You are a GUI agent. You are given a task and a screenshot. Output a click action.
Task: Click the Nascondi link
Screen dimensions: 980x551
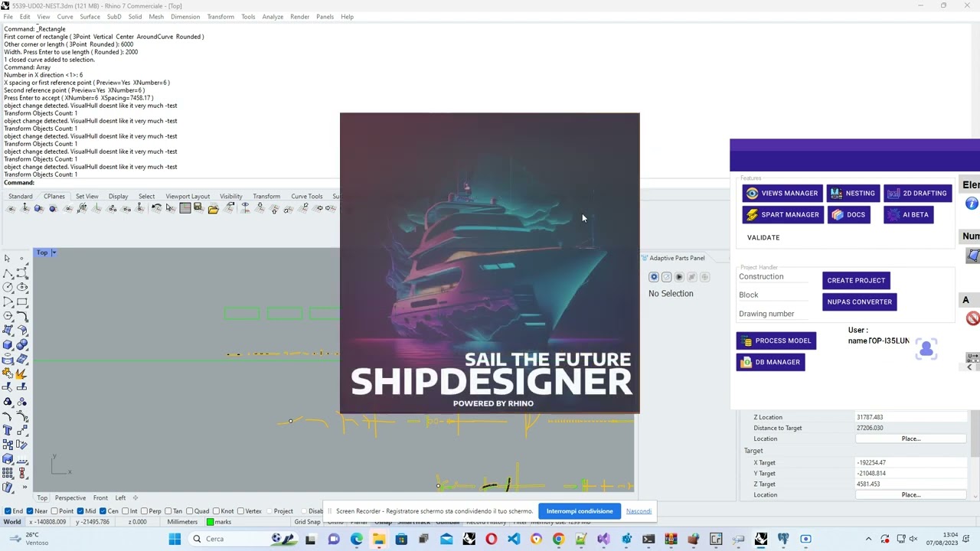(x=639, y=511)
